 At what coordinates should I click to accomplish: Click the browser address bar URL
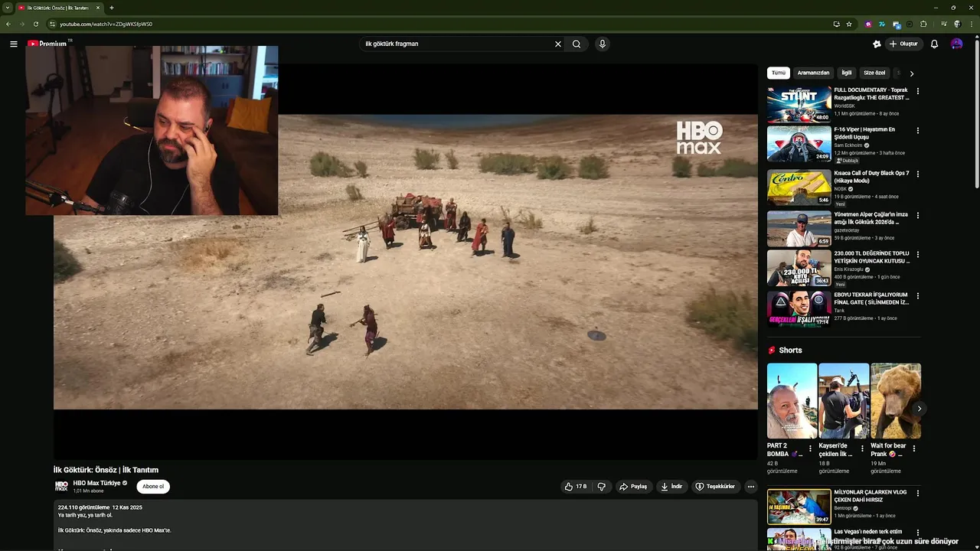click(106, 24)
